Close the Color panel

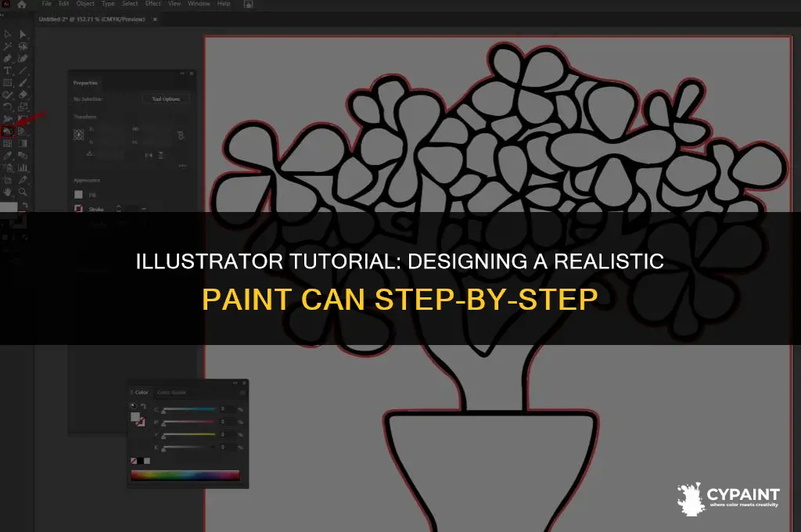point(244,383)
